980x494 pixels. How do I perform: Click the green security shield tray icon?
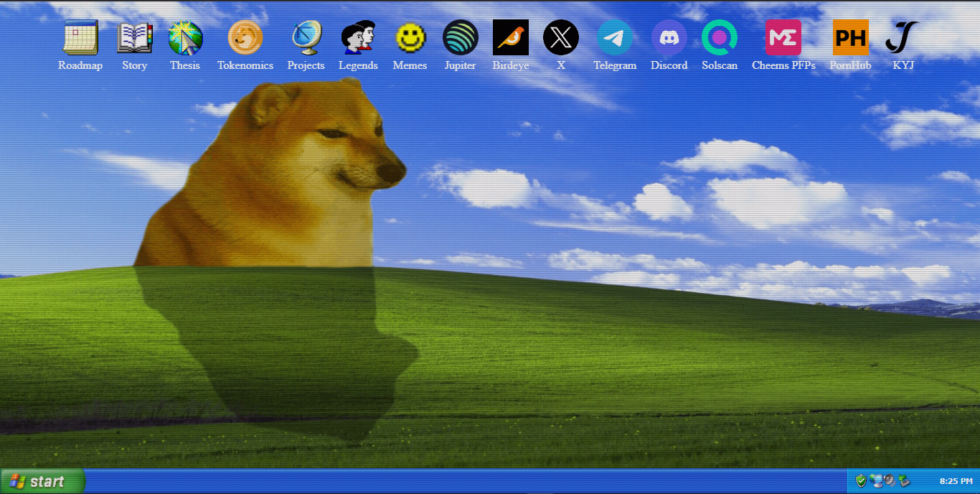pos(861,480)
